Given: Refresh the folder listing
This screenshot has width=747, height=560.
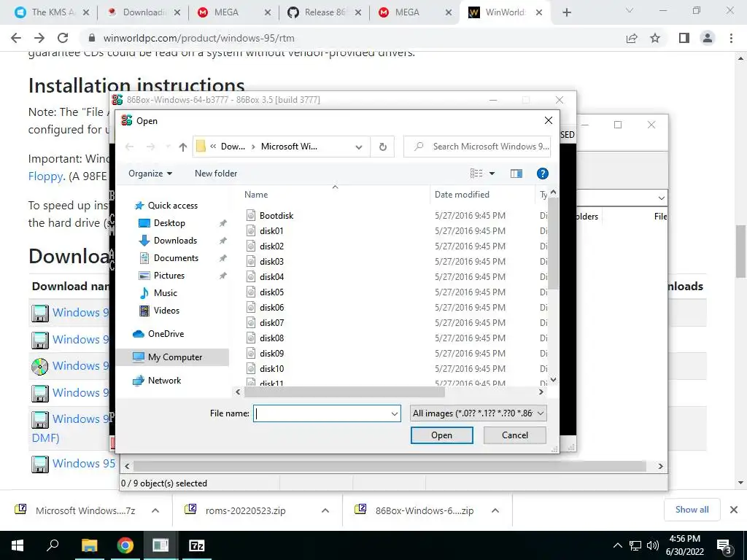Looking at the screenshot, I should (x=382, y=147).
